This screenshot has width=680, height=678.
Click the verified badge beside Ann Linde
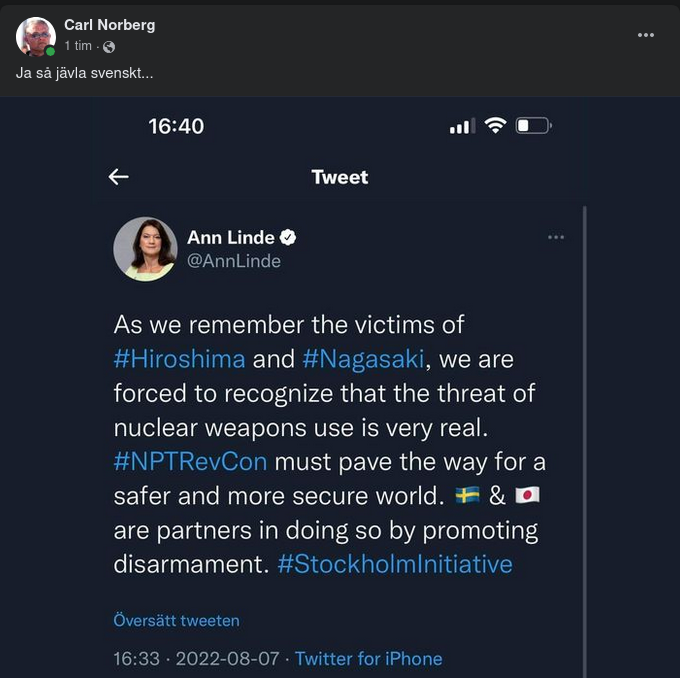288,238
